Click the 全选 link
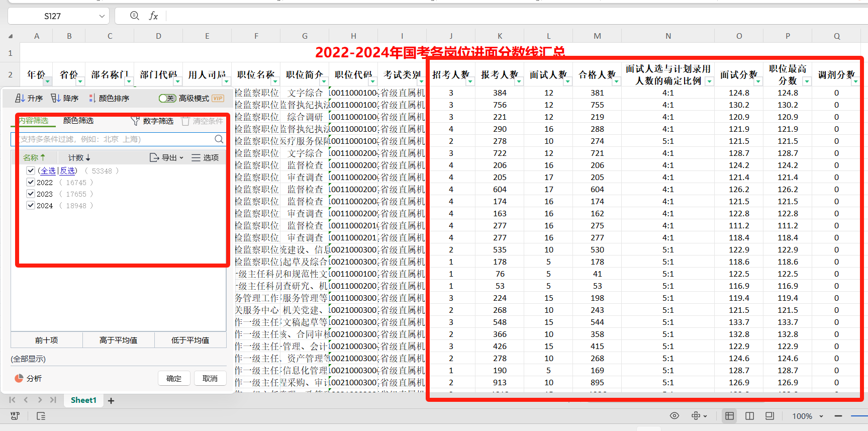The image size is (868, 431). [48, 171]
